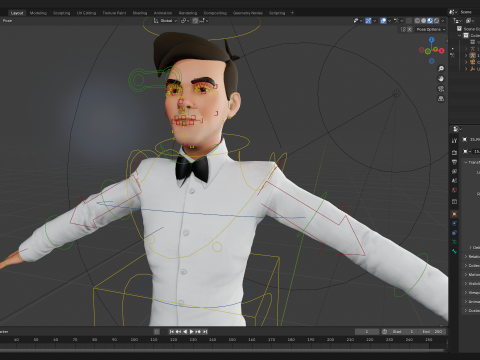Viewport: 480px width, 360px height.
Task: Switch to wireframe viewport shading
Action: point(417,21)
